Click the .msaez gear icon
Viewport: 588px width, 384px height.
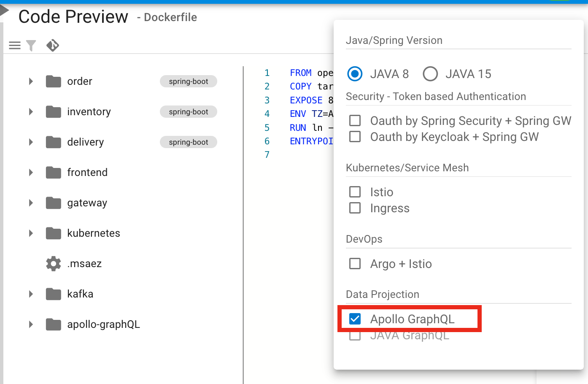coord(54,263)
